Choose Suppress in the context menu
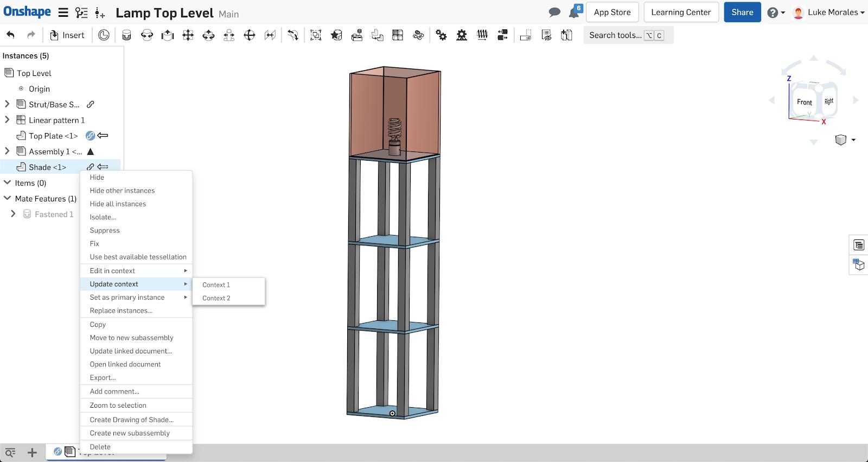Viewport: 868px width, 462px height. tap(105, 231)
